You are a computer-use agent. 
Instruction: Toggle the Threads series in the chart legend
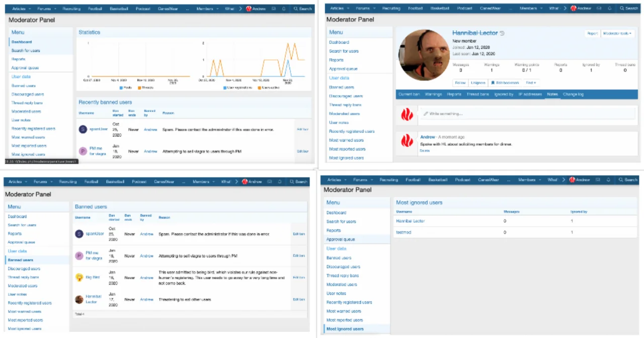click(146, 88)
